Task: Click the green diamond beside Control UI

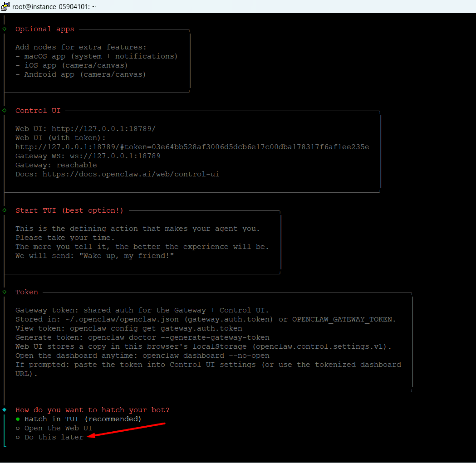Action: [5, 111]
